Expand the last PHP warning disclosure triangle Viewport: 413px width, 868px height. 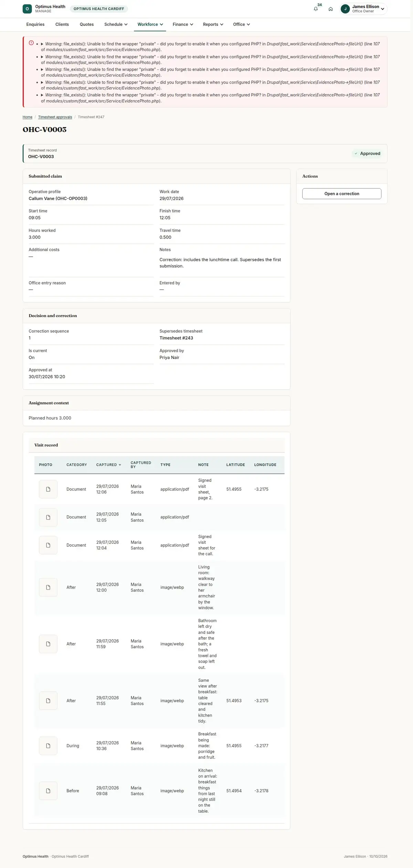pyautogui.click(x=42, y=95)
